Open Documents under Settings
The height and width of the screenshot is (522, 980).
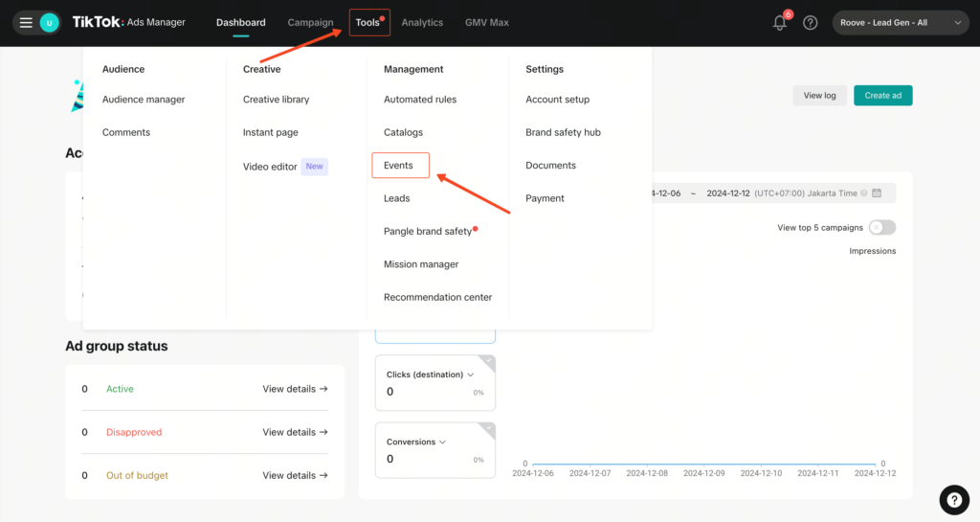pos(550,165)
